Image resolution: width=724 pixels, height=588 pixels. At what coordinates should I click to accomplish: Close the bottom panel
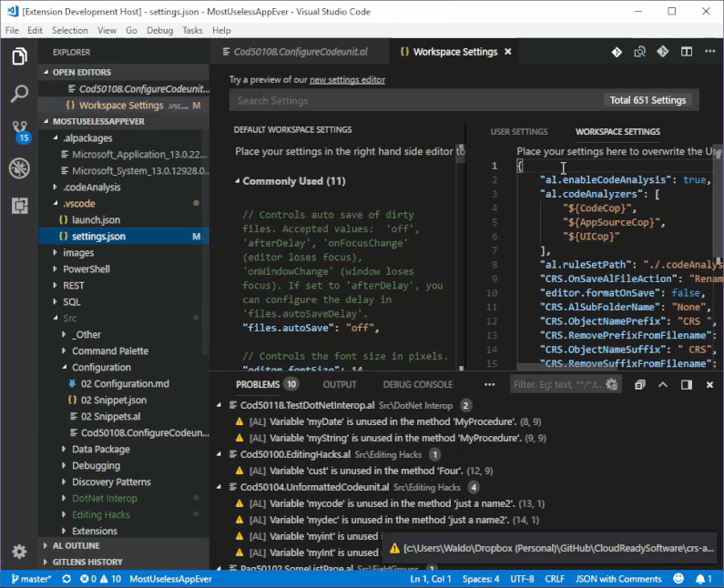709,384
